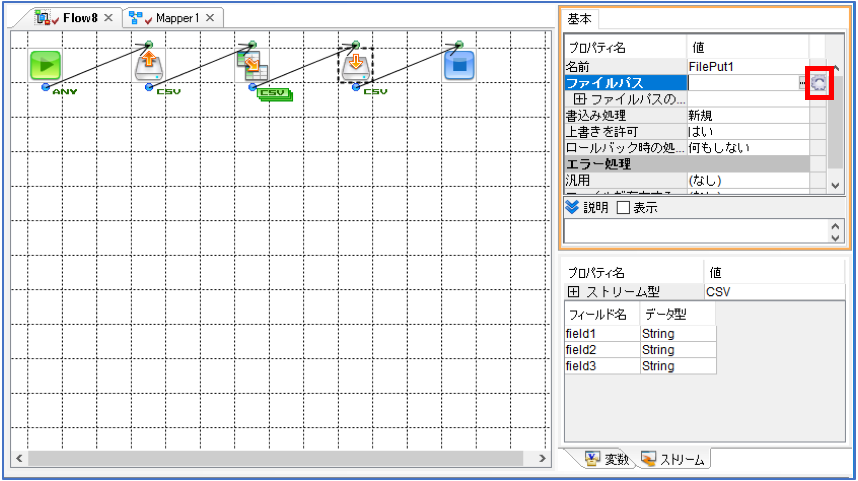The height and width of the screenshot is (481, 858).
Task: Select the field3 row
Action: coord(640,366)
